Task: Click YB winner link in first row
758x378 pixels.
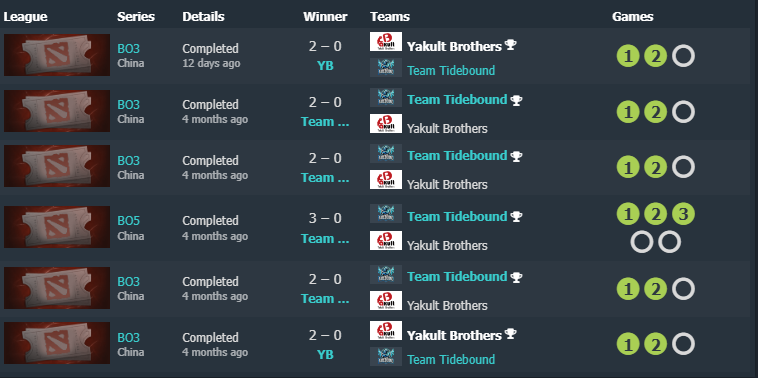Action: [325, 66]
